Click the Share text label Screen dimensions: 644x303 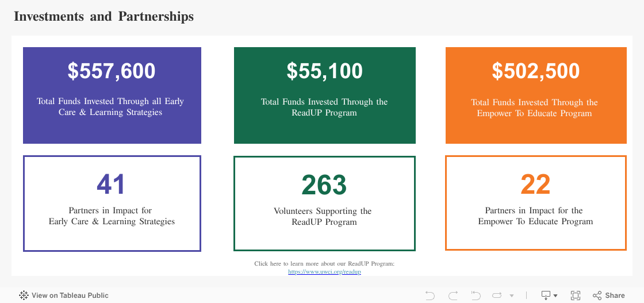coord(615,296)
